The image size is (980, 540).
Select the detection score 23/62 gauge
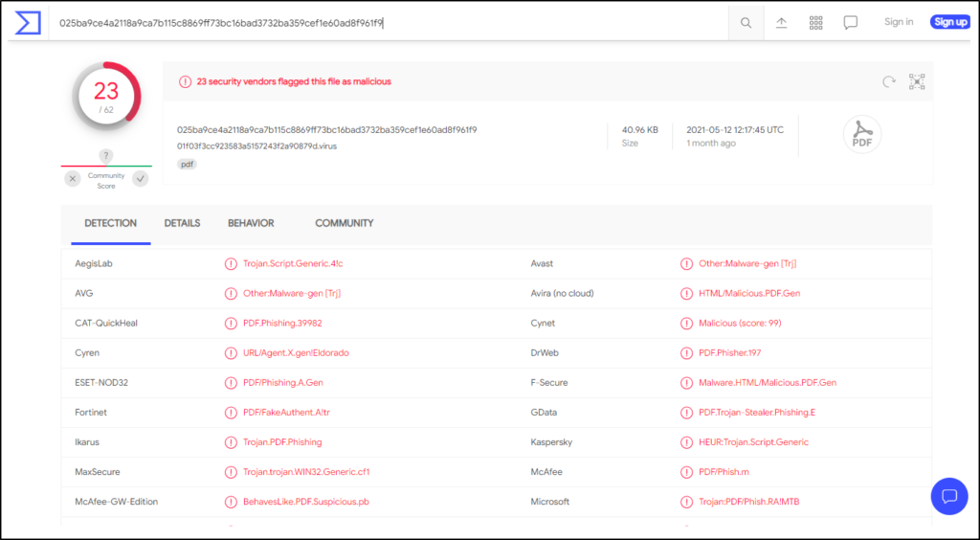106,97
